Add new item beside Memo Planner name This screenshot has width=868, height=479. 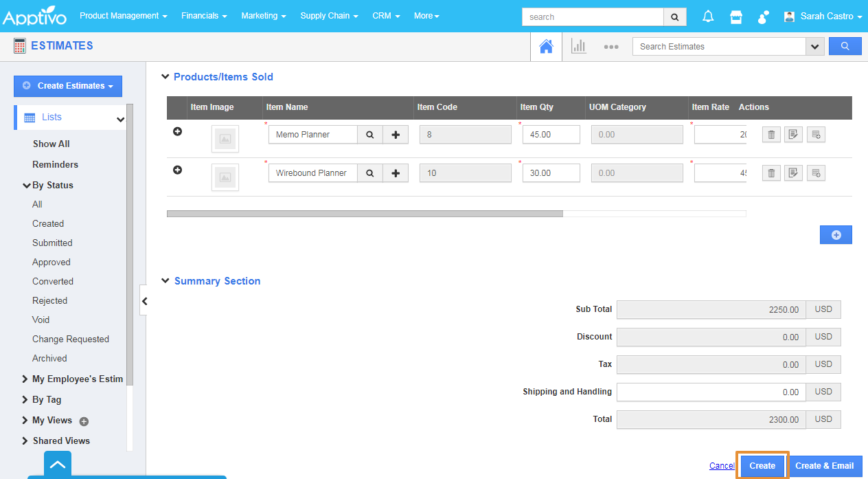396,135
